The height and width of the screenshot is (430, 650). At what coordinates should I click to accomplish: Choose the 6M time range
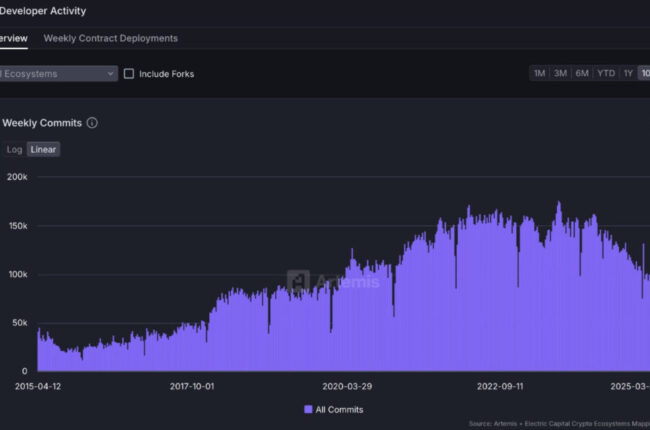pyautogui.click(x=582, y=73)
